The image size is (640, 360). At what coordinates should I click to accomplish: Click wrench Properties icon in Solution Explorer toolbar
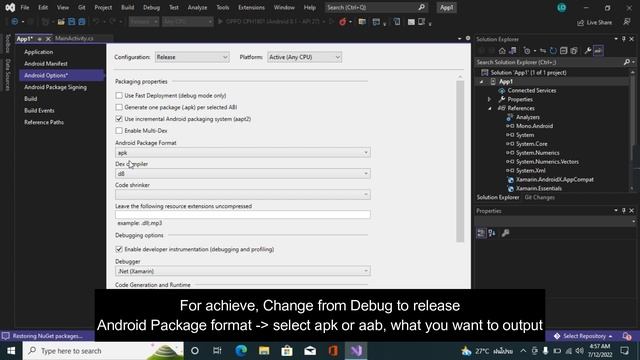tap(588, 51)
